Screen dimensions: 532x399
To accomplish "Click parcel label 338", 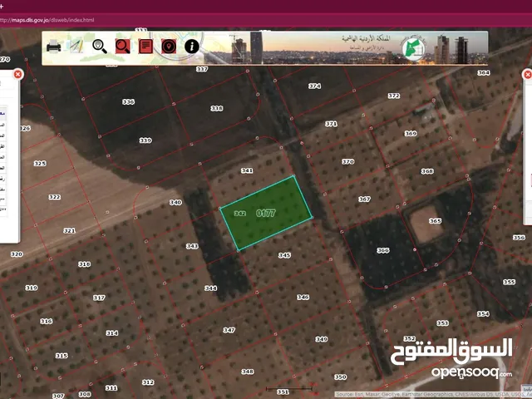I will [x=217, y=108].
